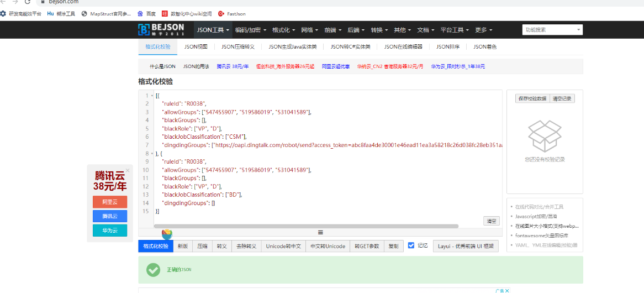Switch to the JSON生成Java实体类 tab
Viewport: 644px width, 293px height.
point(293,47)
